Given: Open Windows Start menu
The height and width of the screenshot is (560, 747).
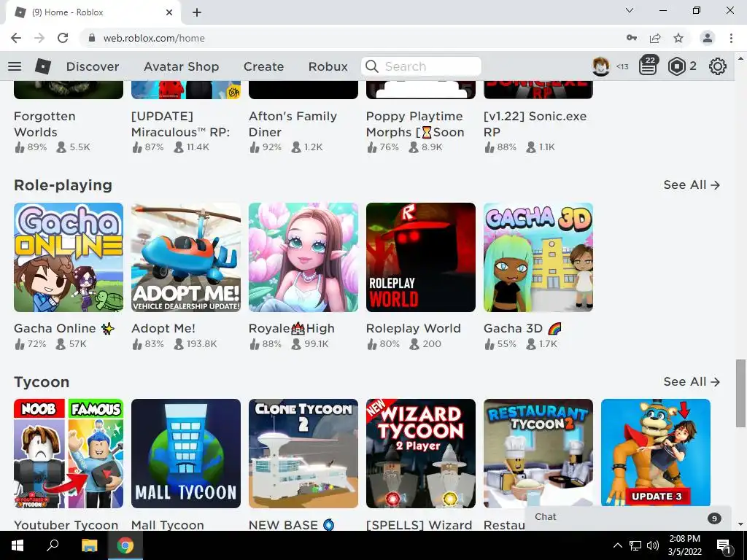Looking at the screenshot, I should (x=18, y=545).
